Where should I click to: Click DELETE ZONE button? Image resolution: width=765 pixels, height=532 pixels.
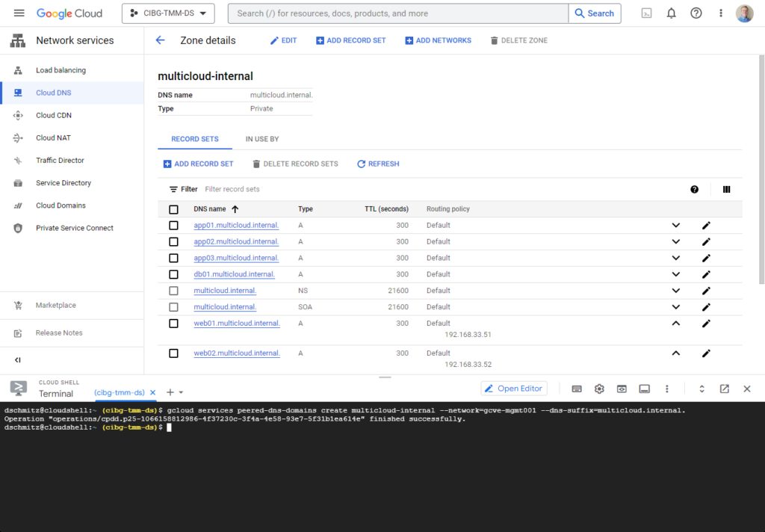(x=519, y=40)
